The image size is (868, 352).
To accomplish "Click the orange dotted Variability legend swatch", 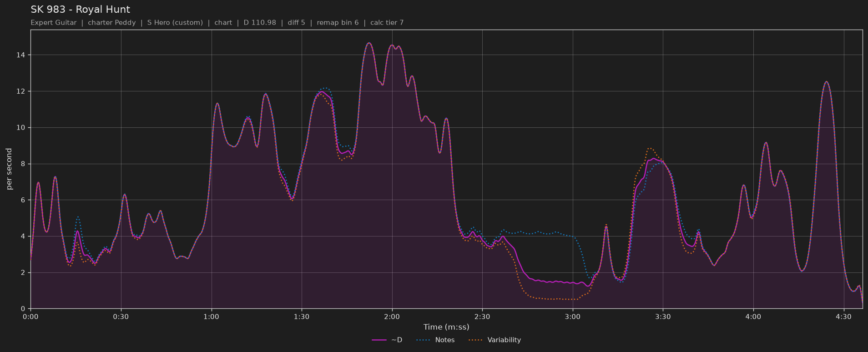I will click(476, 340).
